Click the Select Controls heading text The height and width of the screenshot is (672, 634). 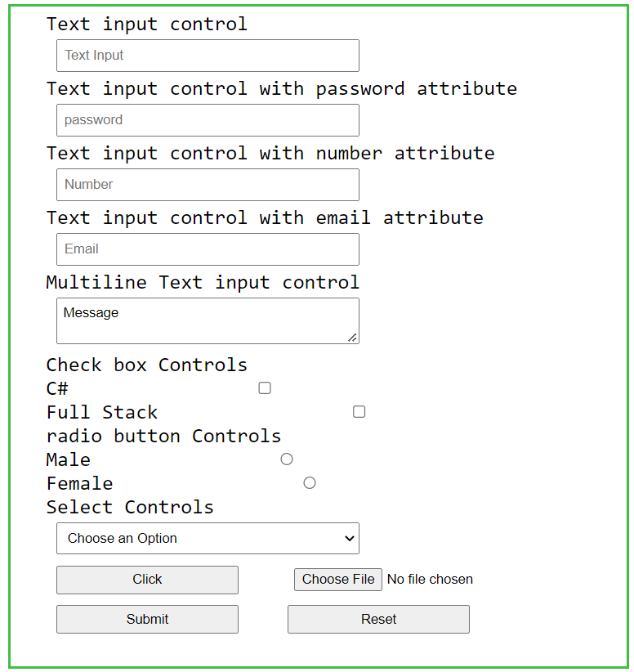[x=129, y=507]
